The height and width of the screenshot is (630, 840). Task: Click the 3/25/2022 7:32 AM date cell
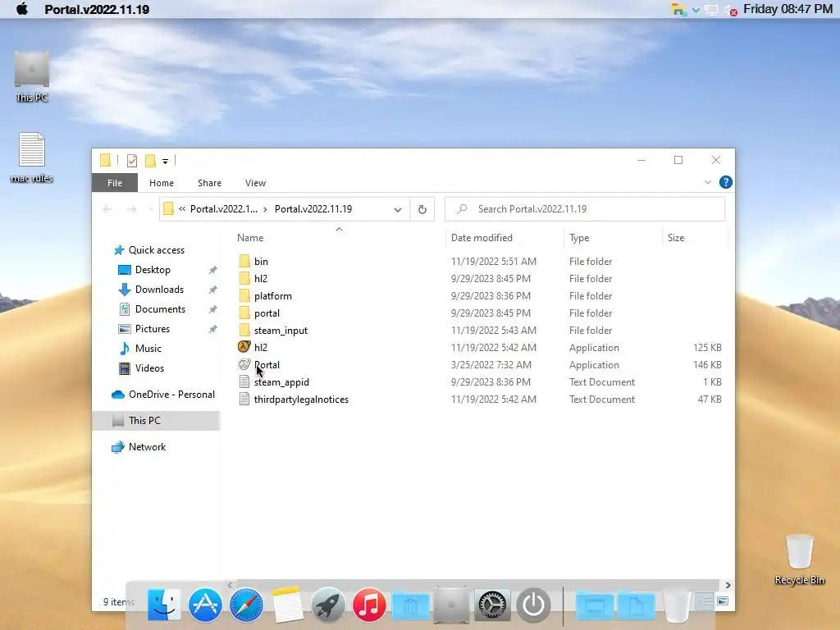pos(491,365)
